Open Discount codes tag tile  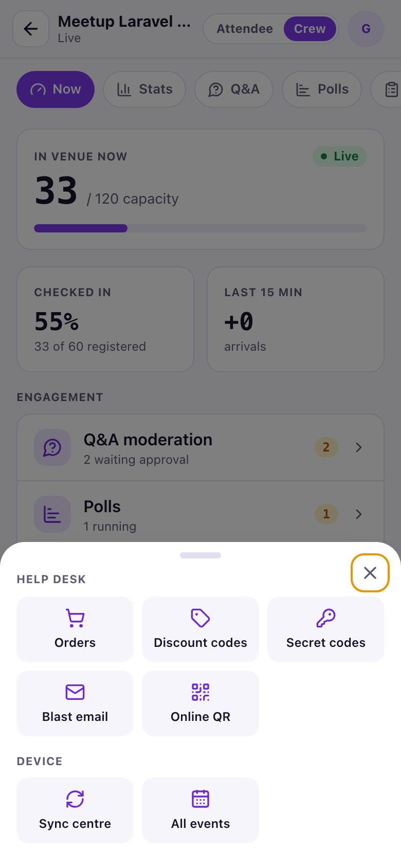[x=200, y=629]
